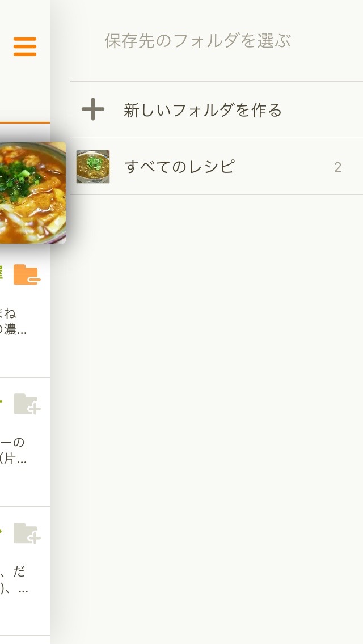Click the ね text line in first recipe

click(x=8, y=313)
